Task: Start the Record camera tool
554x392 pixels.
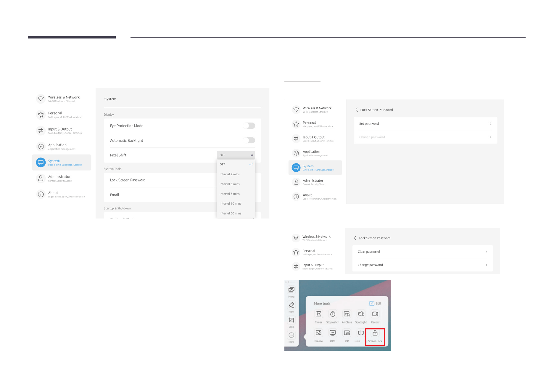Action: (x=375, y=317)
